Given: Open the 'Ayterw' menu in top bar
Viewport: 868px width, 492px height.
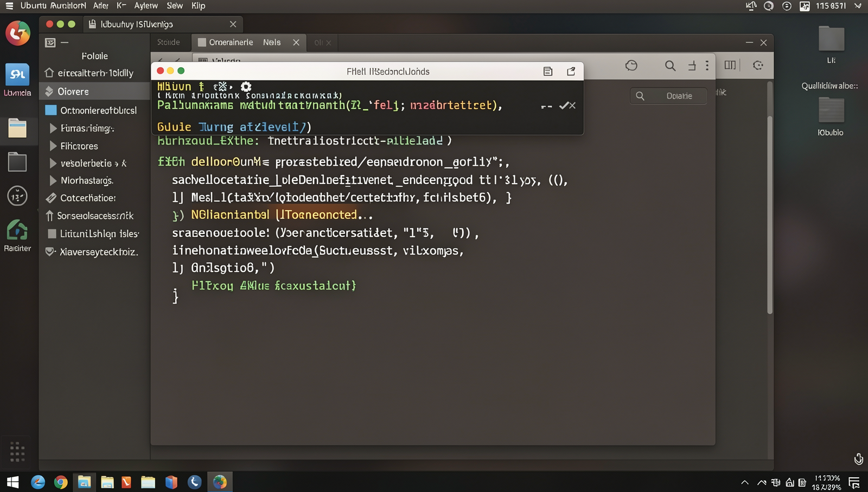Looking at the screenshot, I should 146,6.
